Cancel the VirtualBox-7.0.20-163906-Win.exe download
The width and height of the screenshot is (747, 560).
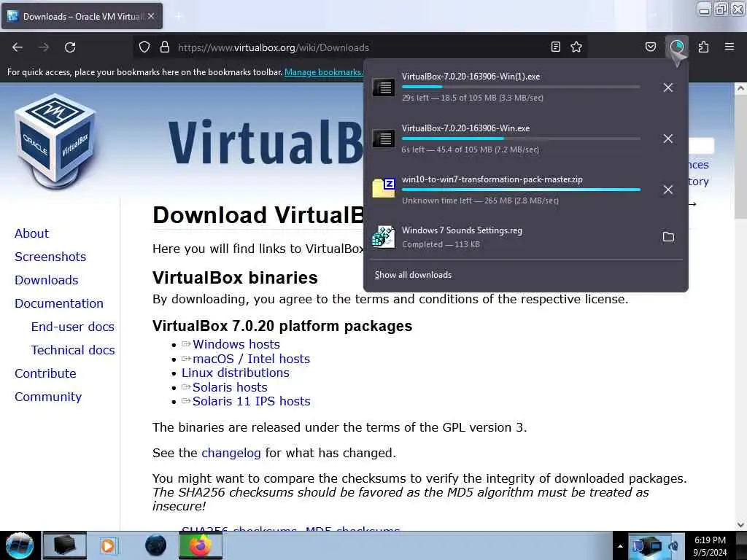(x=668, y=139)
